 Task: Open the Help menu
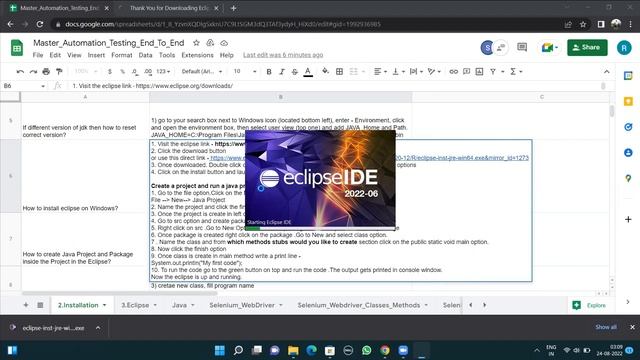[x=227, y=55]
